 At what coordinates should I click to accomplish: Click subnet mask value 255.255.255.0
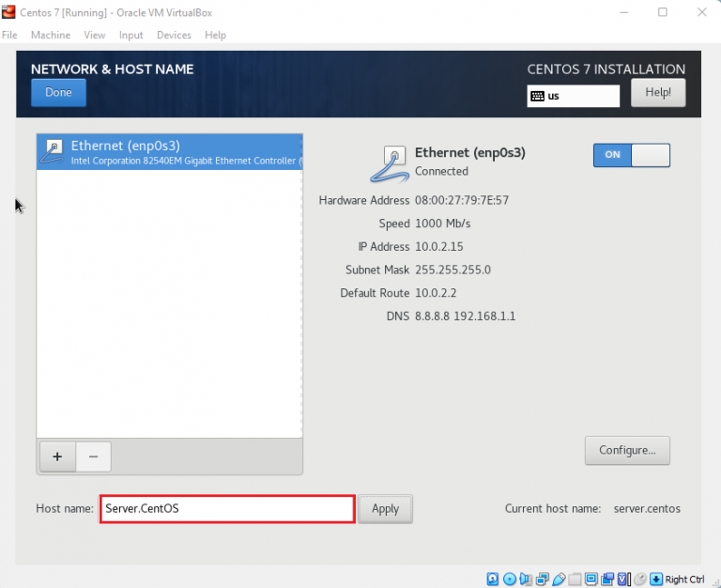click(453, 271)
